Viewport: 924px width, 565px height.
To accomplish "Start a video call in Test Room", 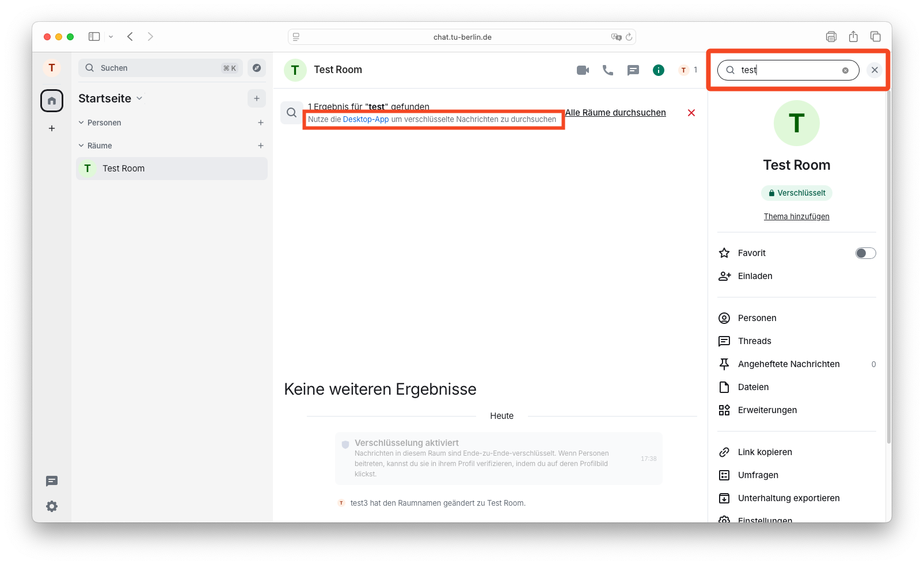I will click(583, 70).
